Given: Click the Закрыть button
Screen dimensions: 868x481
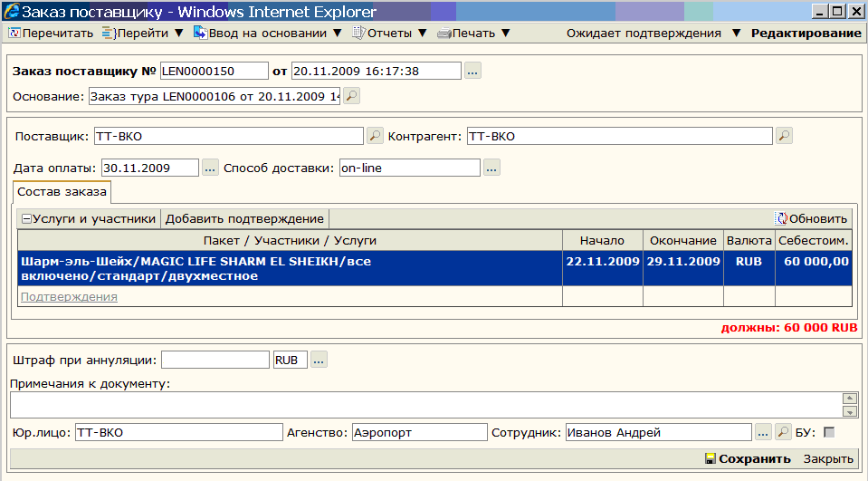Looking at the screenshot, I should click(828, 459).
